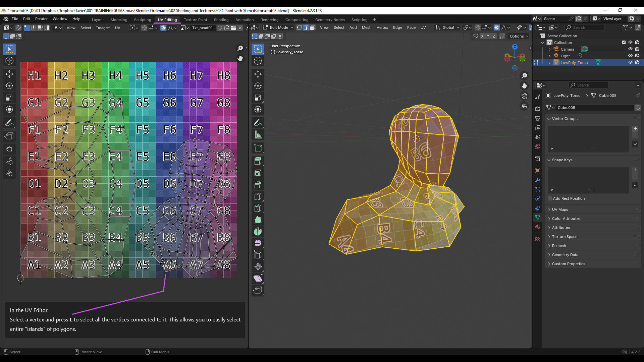
Task: Select the Extrude Region tool
Action: coord(258,161)
